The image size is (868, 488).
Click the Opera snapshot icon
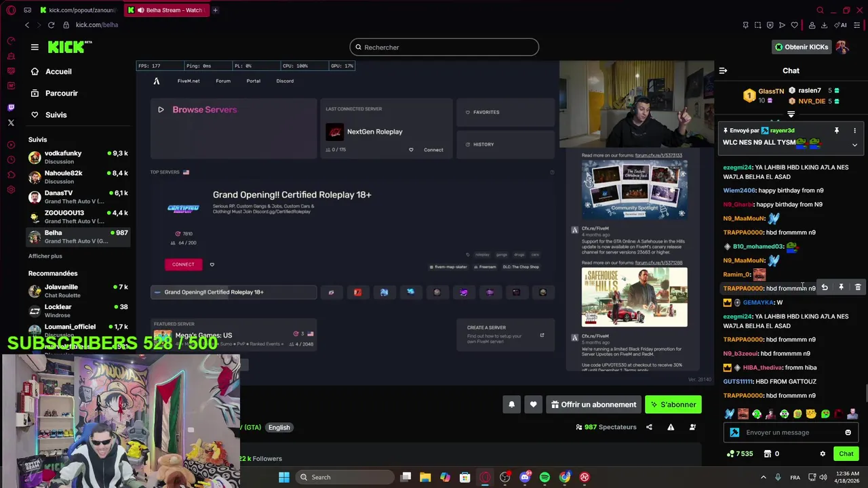pos(757,25)
